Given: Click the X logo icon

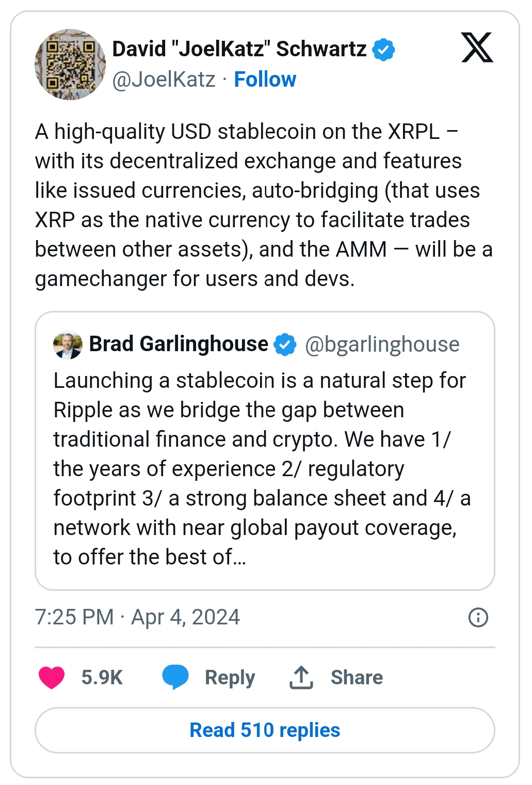Looking at the screenshot, I should [x=477, y=48].
